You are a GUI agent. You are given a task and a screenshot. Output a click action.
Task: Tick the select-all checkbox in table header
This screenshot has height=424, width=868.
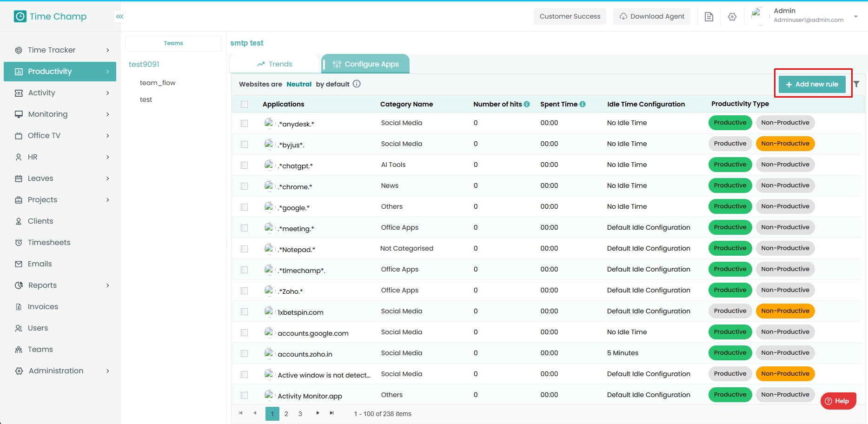pyautogui.click(x=245, y=105)
